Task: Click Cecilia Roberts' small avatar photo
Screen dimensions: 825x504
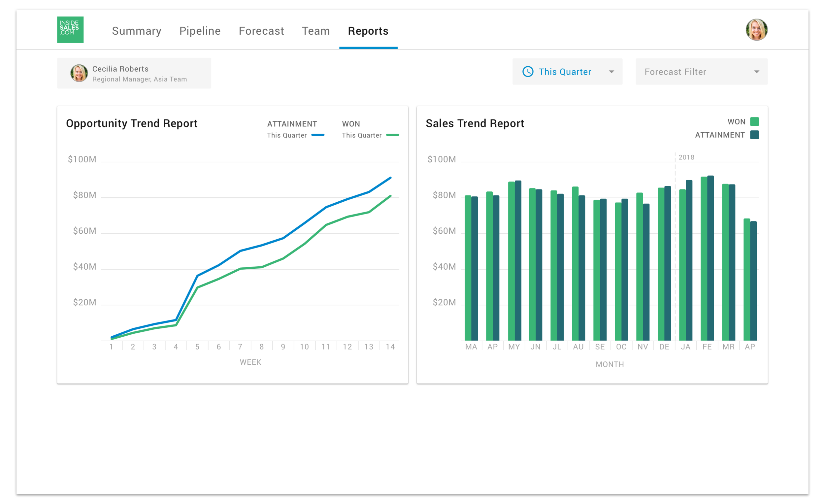Action: tap(79, 73)
